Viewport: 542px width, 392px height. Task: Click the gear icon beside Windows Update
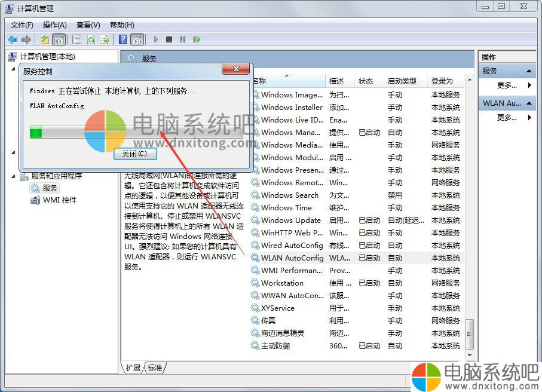click(x=255, y=220)
